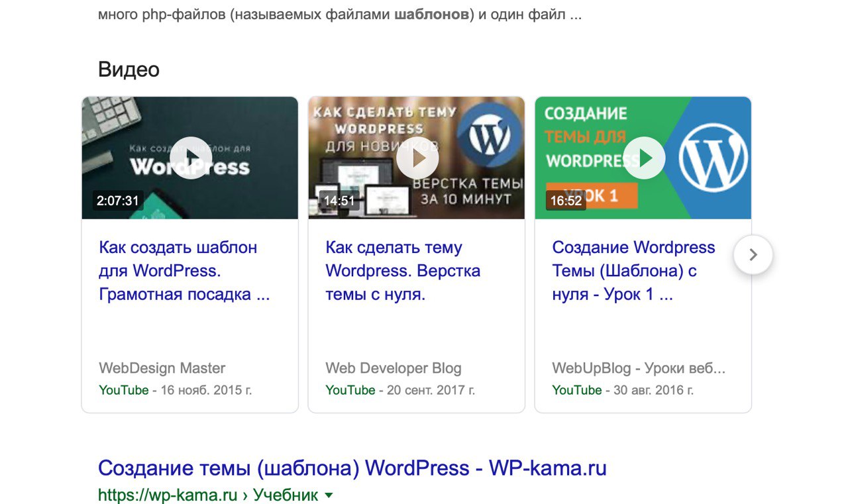Viewport: 848px width, 504px height.
Task: Click the https://wp-kama.ru › Учебник URL
Action: (207, 495)
